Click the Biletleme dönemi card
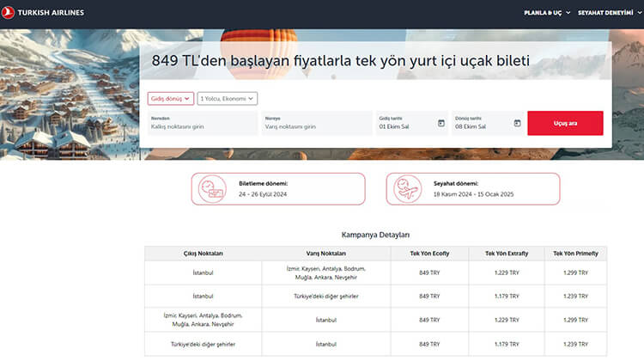Screen dimensions: 644x361 (x=278, y=189)
